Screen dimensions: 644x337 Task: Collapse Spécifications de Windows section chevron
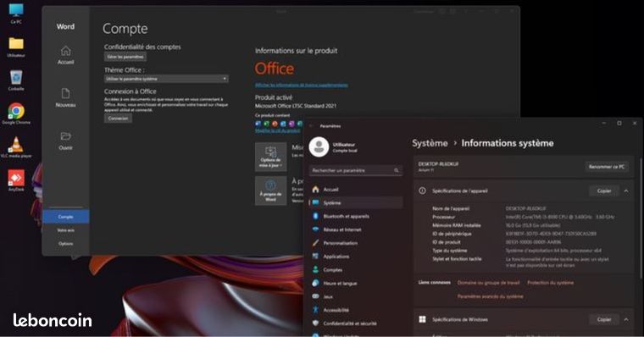(626, 319)
